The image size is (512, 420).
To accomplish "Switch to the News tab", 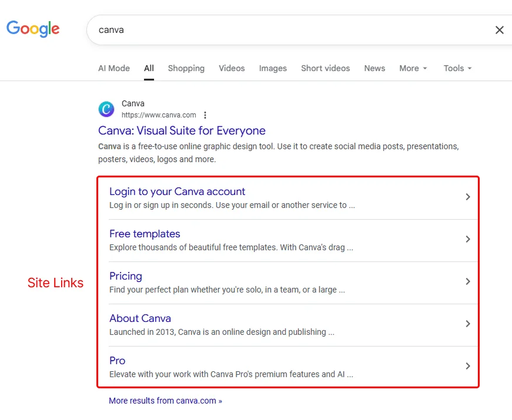I will pyautogui.click(x=374, y=68).
